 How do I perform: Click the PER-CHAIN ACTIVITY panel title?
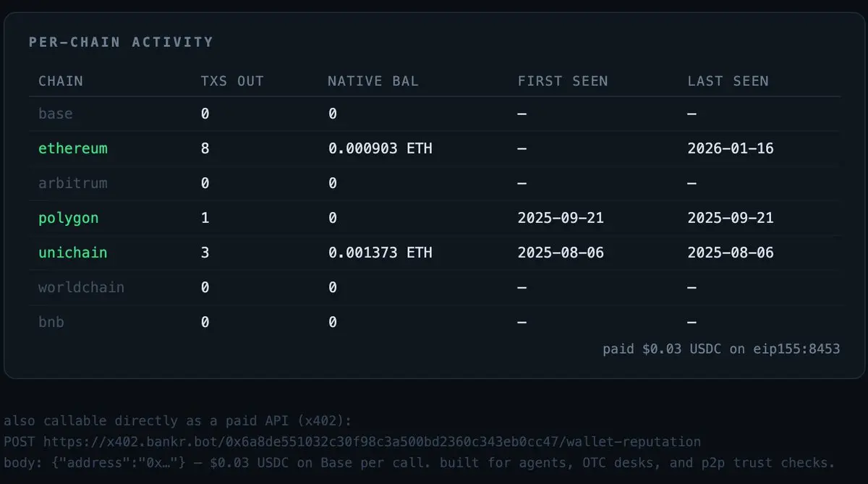click(122, 42)
